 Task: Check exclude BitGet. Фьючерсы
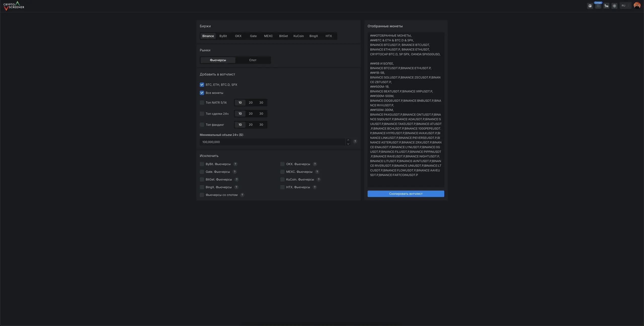click(202, 179)
